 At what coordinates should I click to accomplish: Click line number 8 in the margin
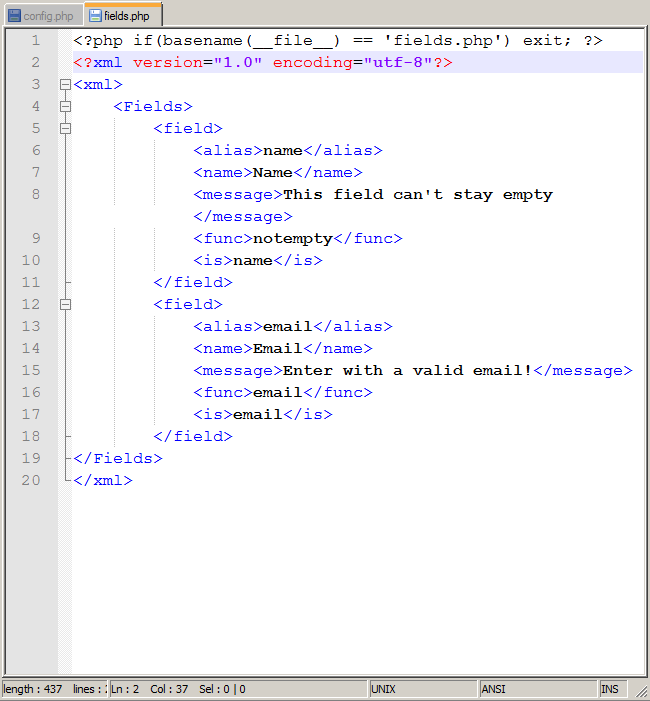pos(35,194)
